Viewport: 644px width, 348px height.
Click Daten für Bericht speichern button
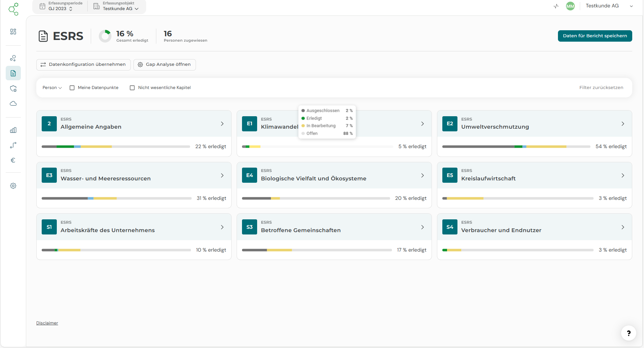(595, 36)
